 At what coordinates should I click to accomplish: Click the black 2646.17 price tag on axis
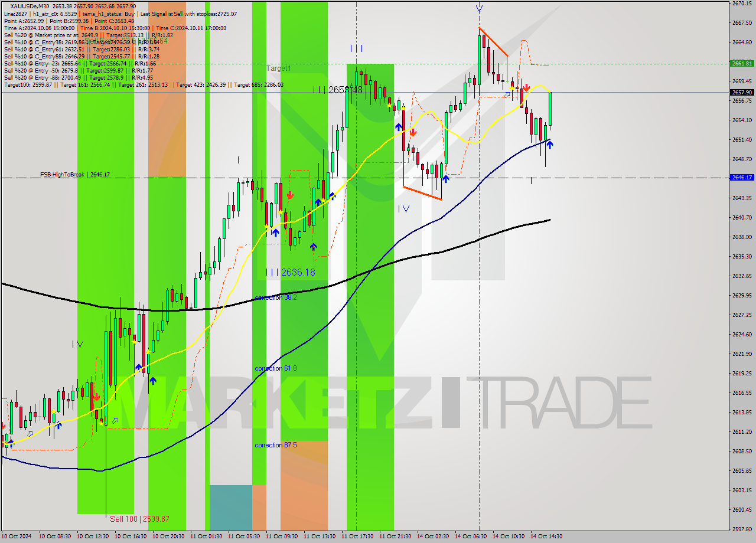pos(742,177)
